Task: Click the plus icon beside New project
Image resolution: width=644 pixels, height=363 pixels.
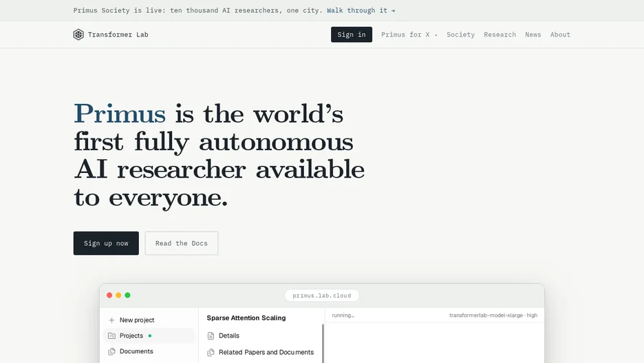Action: coord(111,320)
